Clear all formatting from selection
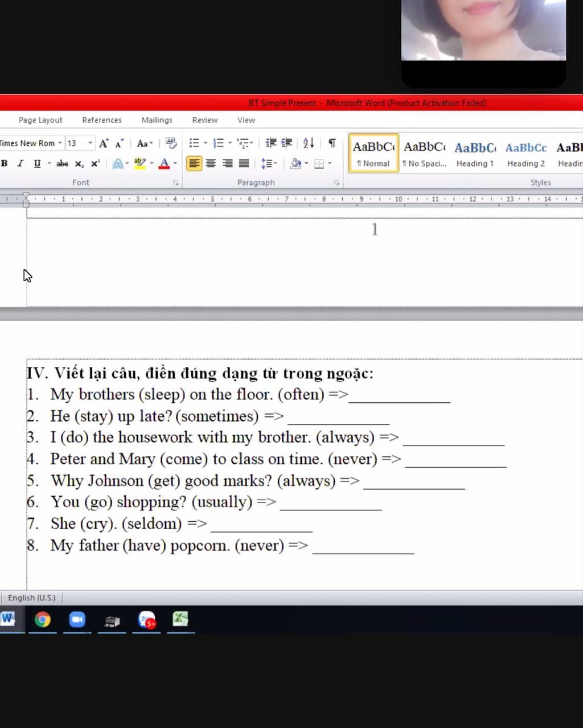The width and height of the screenshot is (583, 728). coord(171,144)
